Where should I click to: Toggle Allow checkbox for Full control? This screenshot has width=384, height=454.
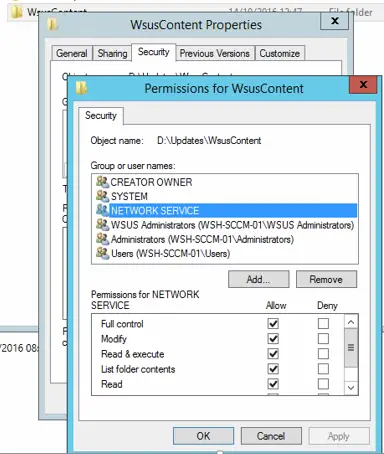click(x=273, y=323)
